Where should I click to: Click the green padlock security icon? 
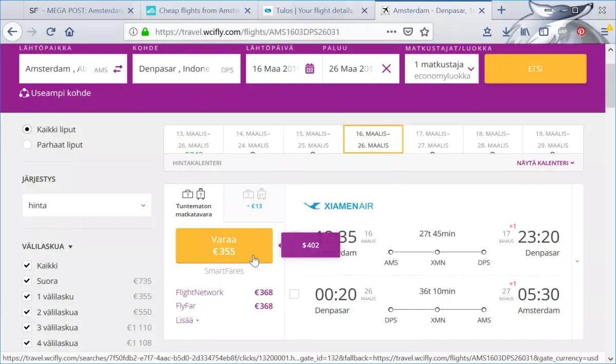pos(145,32)
